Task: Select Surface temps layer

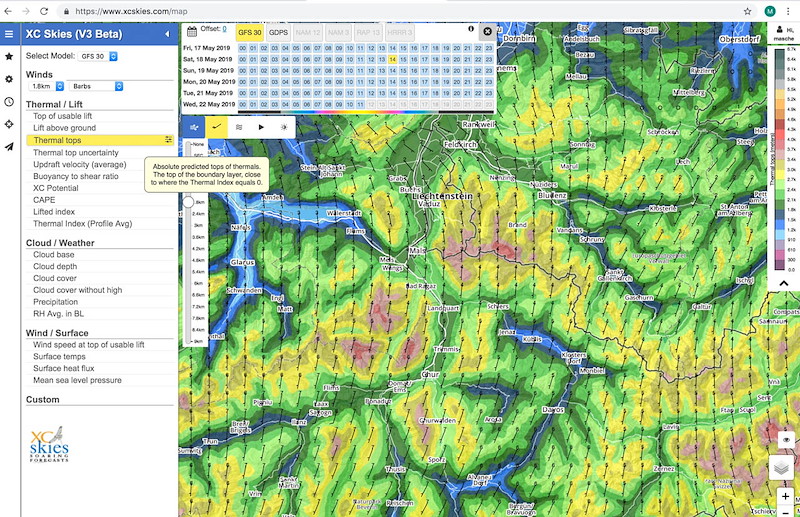Action: pos(59,356)
